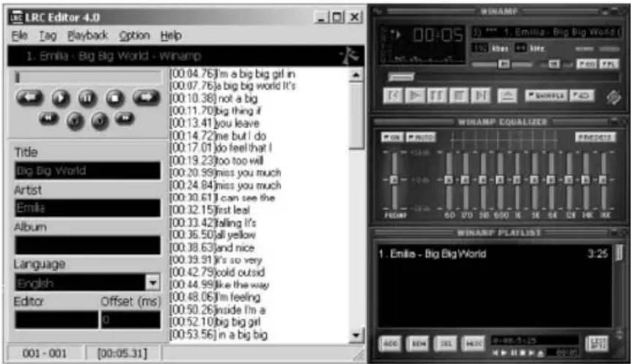This screenshot has height=364, width=631.
Task: Click the LRC Editor title bar app icon
Action: pos(17,17)
